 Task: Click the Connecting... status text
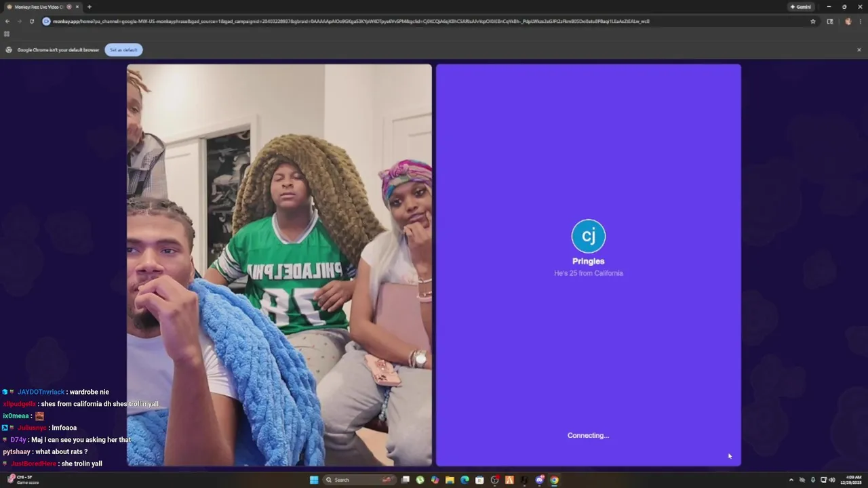589,436
